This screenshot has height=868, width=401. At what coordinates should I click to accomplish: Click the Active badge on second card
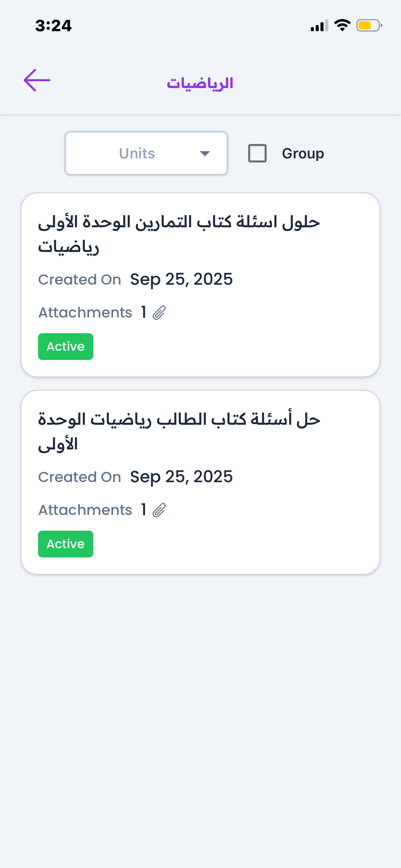pos(65,544)
